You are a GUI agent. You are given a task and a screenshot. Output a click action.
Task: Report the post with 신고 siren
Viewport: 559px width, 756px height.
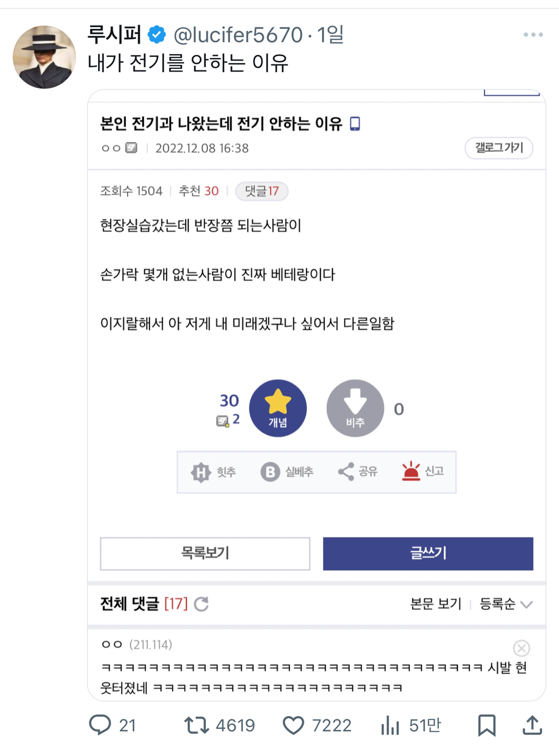tap(423, 471)
